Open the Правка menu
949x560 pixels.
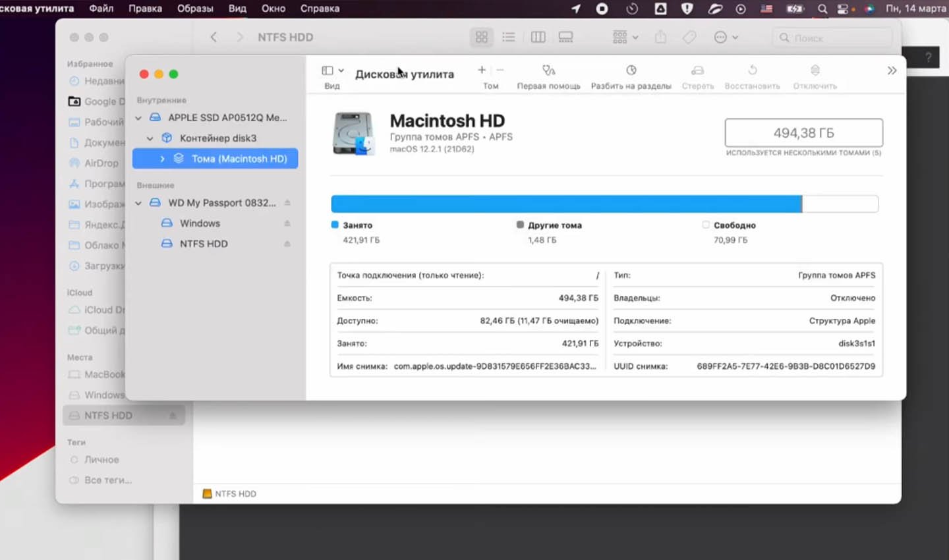point(145,9)
